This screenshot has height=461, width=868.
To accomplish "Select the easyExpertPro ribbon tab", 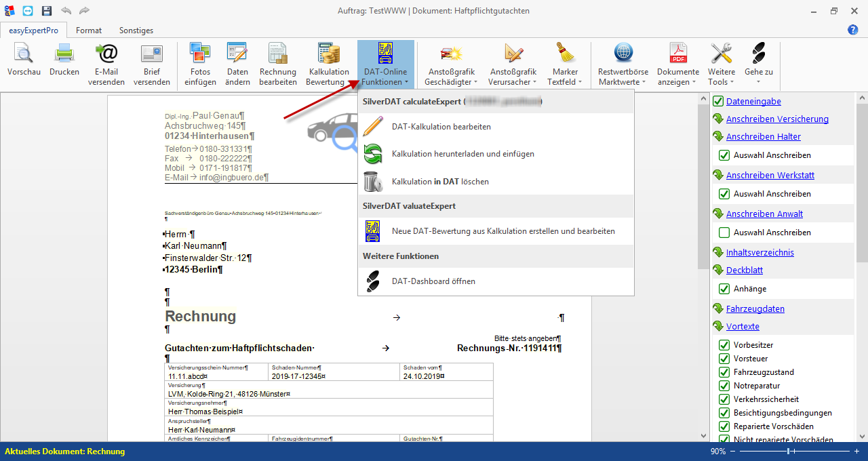I will (x=33, y=31).
